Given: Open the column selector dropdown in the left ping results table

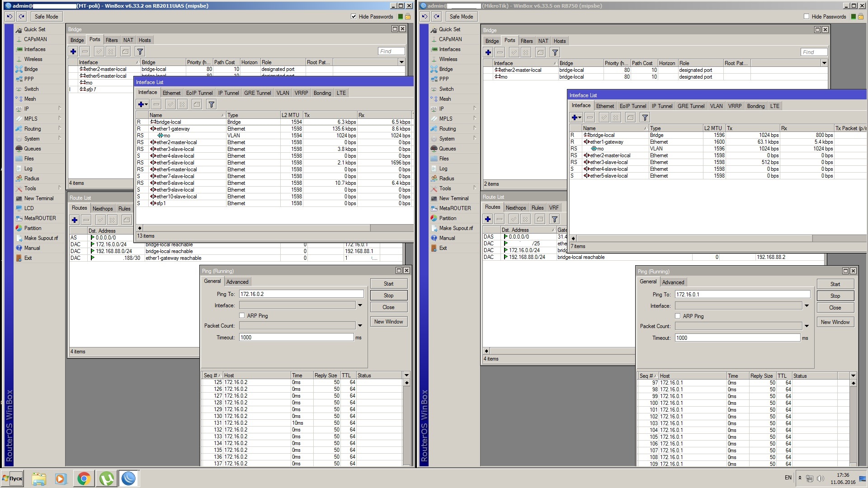Looking at the screenshot, I should click(x=406, y=375).
